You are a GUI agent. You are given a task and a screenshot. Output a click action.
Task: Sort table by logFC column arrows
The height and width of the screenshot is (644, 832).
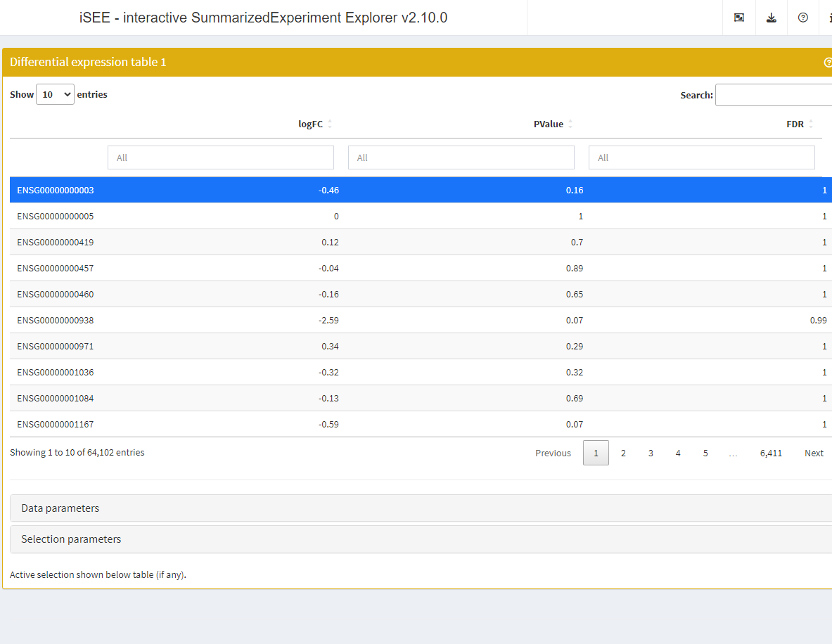330,124
